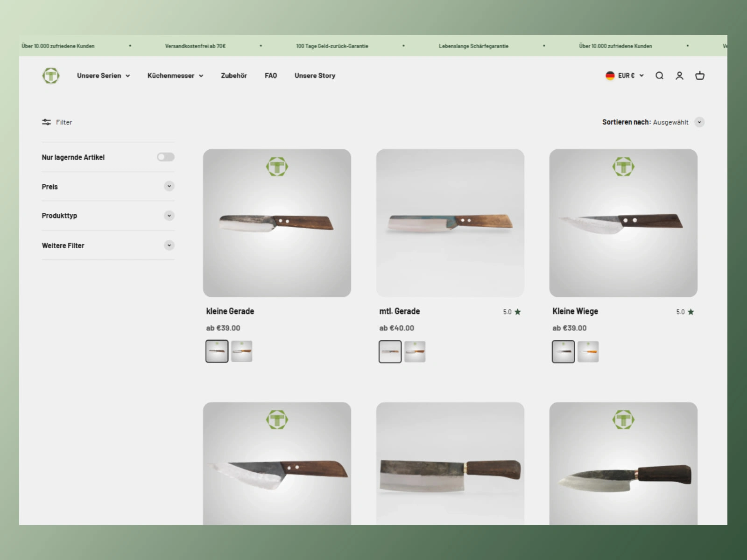Viewport: 747px width, 560px height.
Task: Open the Küchenmesser menu
Action: (176, 76)
